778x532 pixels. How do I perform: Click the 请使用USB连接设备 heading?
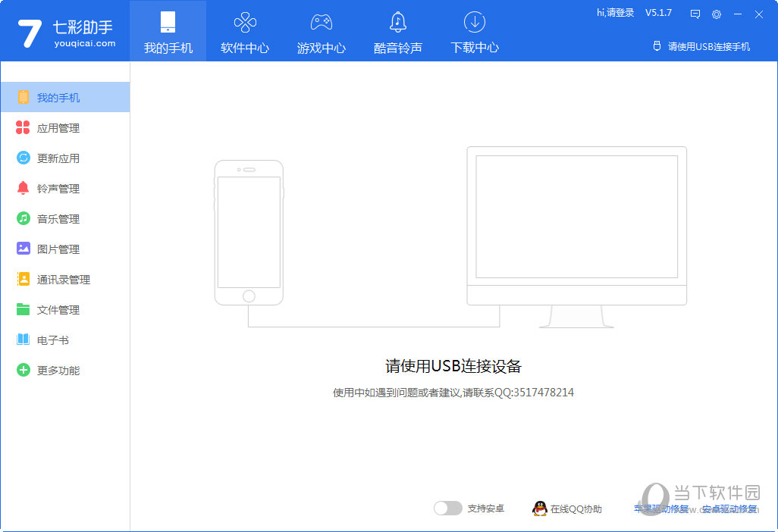(453, 366)
